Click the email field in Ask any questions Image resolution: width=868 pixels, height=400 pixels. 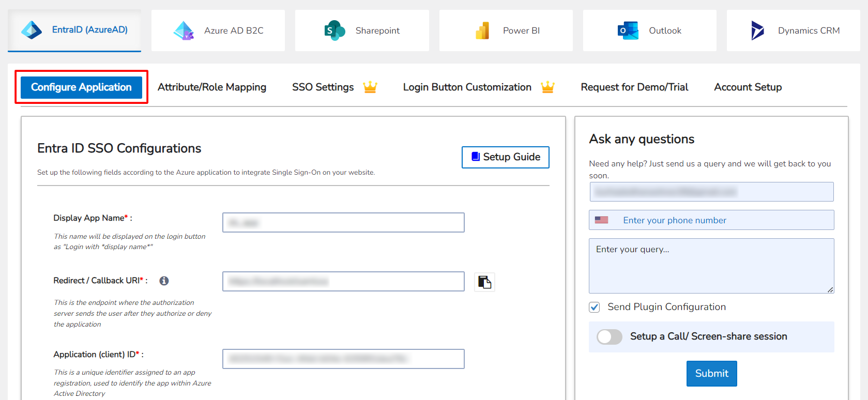(711, 192)
